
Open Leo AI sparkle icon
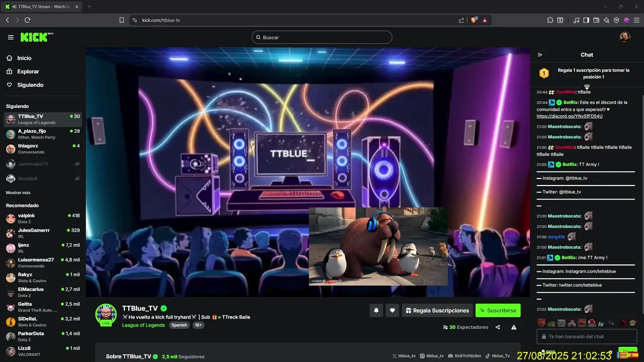pos(606,20)
